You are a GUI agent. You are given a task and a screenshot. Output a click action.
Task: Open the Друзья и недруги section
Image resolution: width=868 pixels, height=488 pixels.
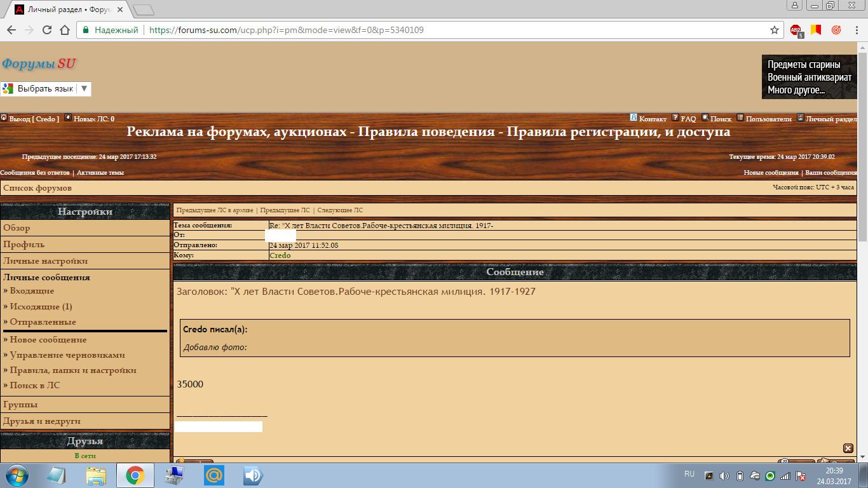coord(42,421)
